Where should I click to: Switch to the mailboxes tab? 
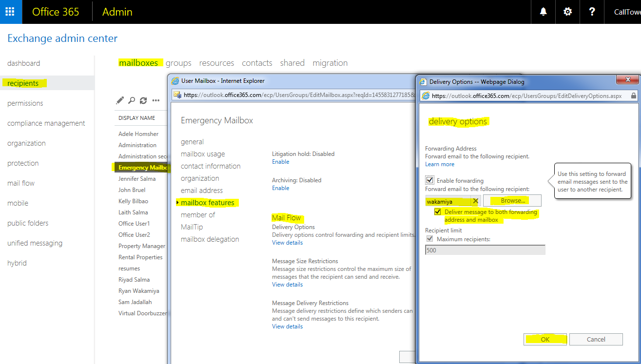tap(138, 63)
